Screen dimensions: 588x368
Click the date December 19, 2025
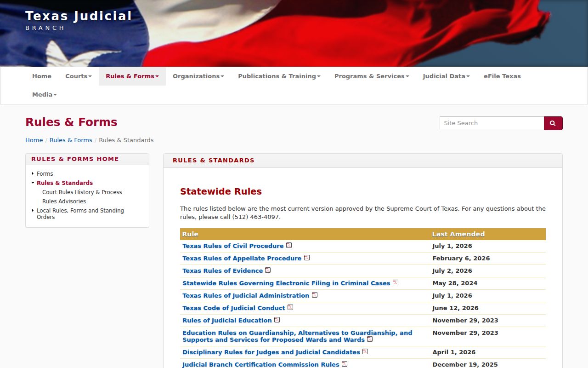465,364
